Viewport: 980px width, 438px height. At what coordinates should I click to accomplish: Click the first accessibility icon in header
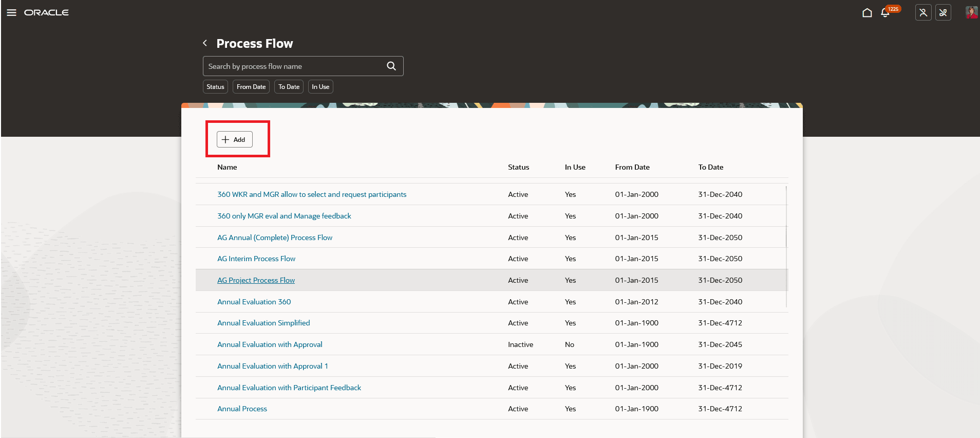[x=923, y=12]
